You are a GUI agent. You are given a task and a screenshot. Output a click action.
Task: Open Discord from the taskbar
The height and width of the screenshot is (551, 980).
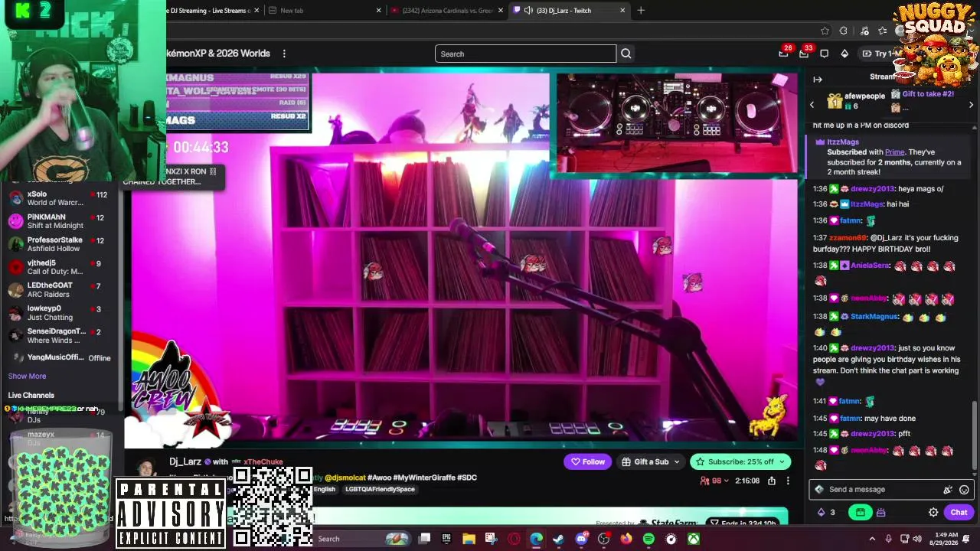coord(581,539)
